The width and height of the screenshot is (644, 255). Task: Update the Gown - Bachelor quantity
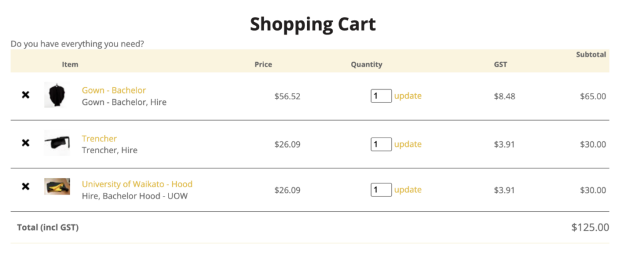[x=408, y=96]
